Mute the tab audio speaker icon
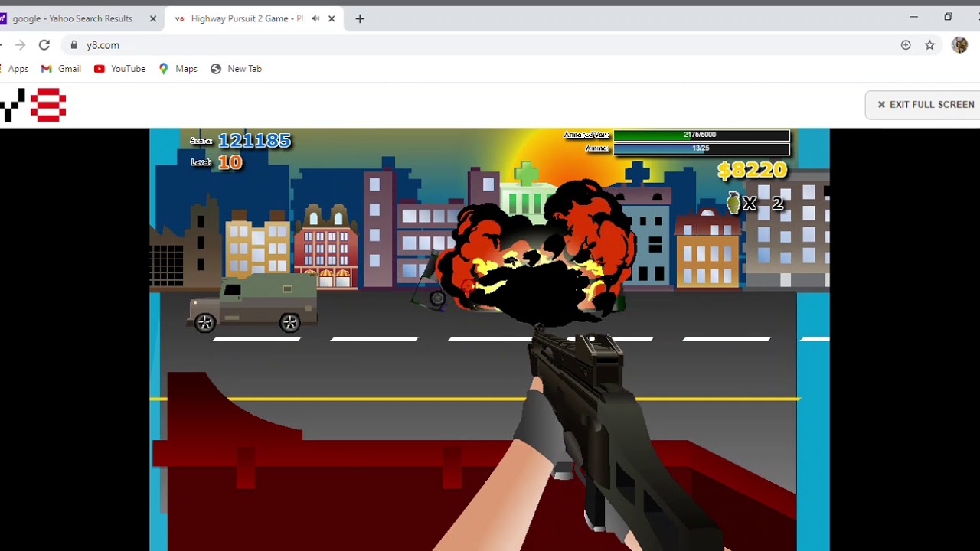Viewport: 980px width, 551px height. pyautogui.click(x=315, y=18)
